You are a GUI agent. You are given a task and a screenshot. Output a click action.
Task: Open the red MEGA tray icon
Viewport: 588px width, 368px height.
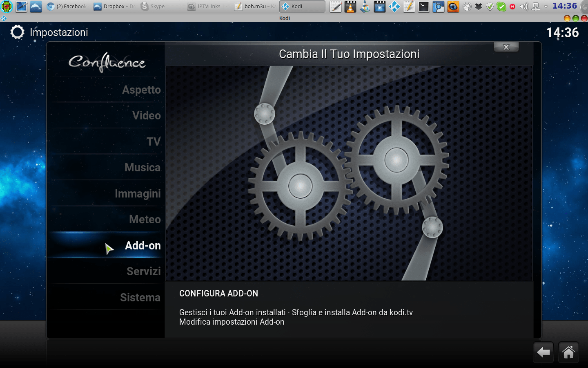[512, 7]
